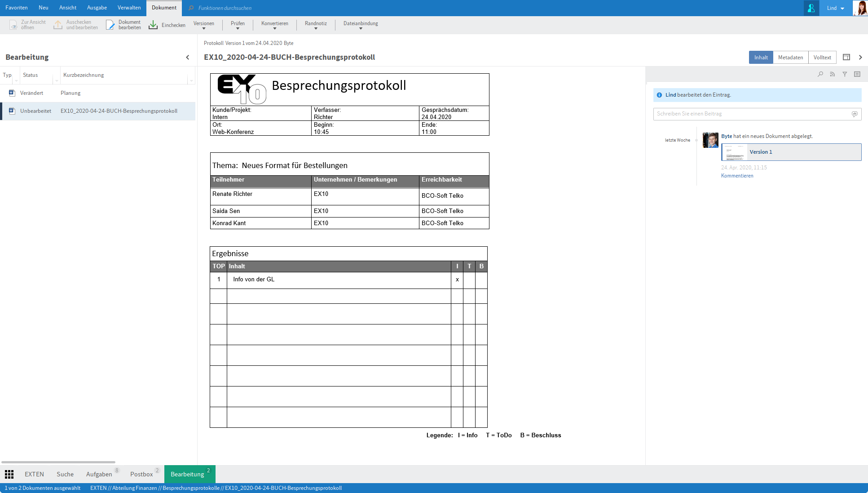868x493 pixels.
Task: Click the feed subscribe RSS icon
Action: (x=833, y=74)
